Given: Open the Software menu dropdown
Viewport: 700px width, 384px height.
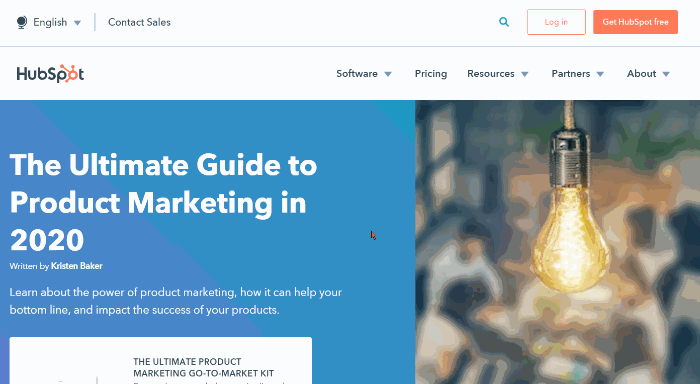Looking at the screenshot, I should coord(364,74).
